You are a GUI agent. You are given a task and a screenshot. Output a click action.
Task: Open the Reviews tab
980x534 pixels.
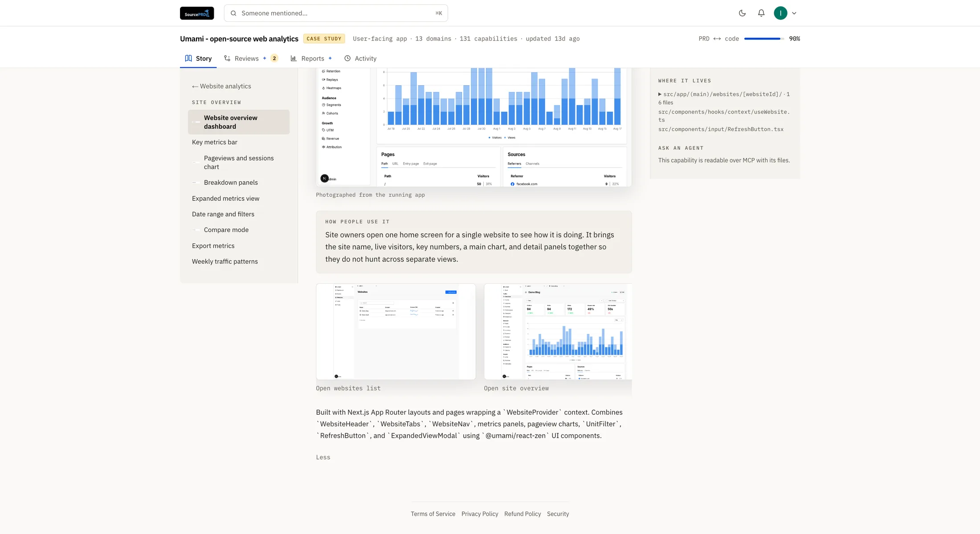251,58
